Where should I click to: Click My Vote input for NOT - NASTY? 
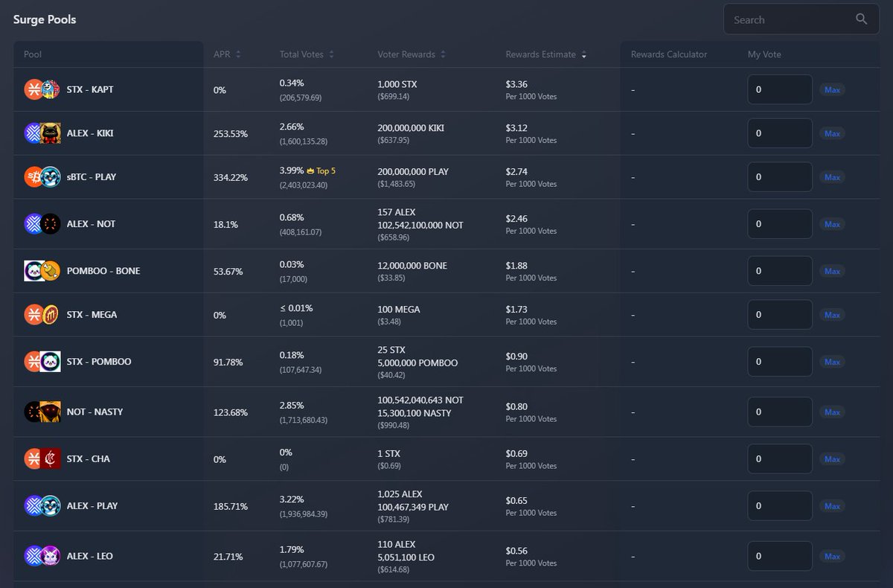tap(780, 412)
